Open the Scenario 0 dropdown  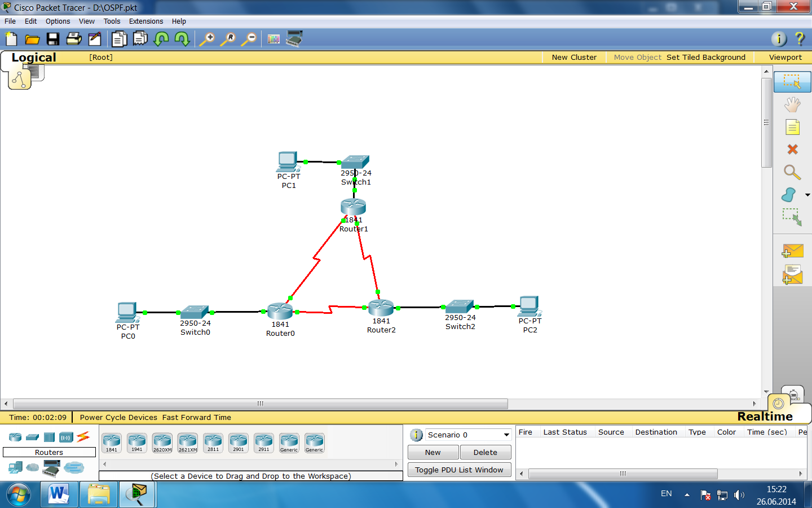pyautogui.click(x=468, y=435)
